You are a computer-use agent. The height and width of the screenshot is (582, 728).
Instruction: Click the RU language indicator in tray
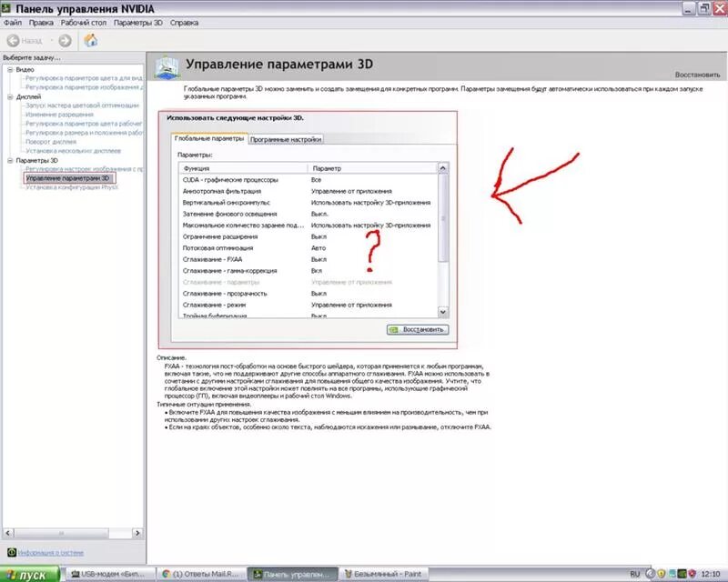(634, 574)
